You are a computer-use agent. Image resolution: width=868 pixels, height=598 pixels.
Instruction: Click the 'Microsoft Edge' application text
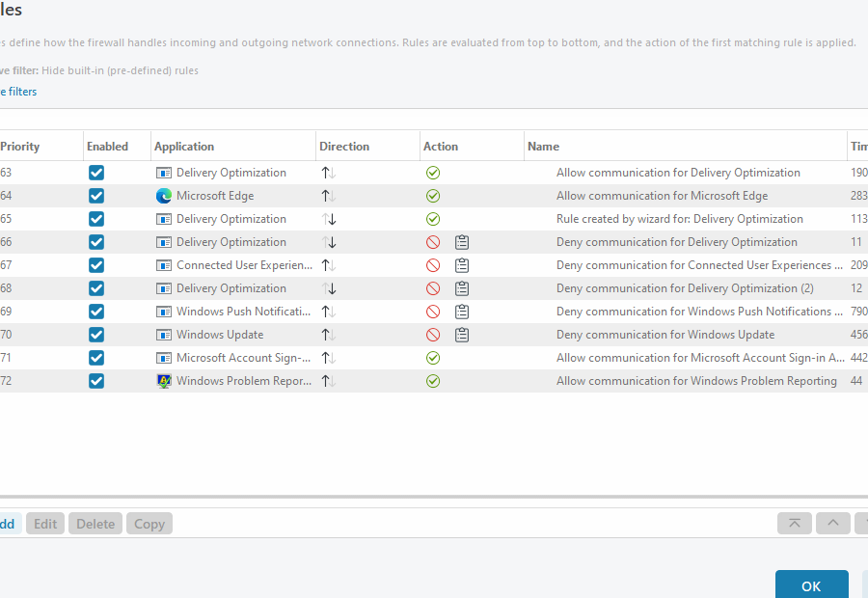coord(215,196)
